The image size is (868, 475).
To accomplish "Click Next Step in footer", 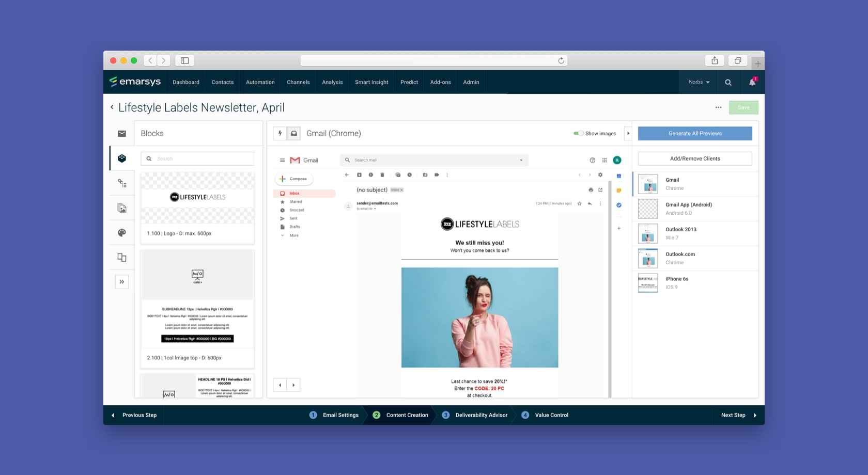I will pyautogui.click(x=739, y=415).
